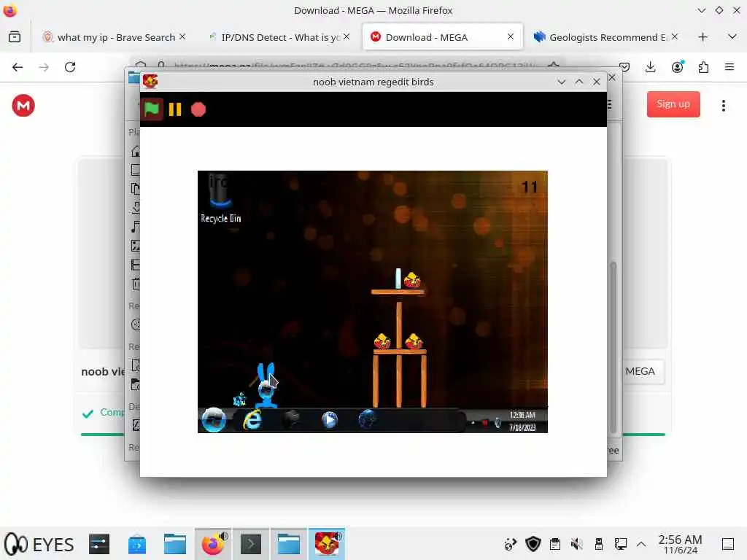Click the score number 11 in game
The width and height of the screenshot is (747, 560).
coord(530,187)
